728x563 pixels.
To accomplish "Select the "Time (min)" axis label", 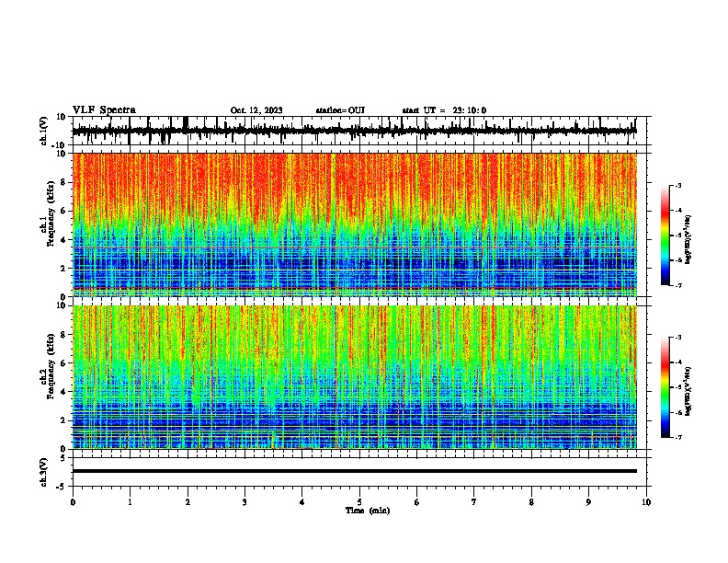I will (x=368, y=511).
